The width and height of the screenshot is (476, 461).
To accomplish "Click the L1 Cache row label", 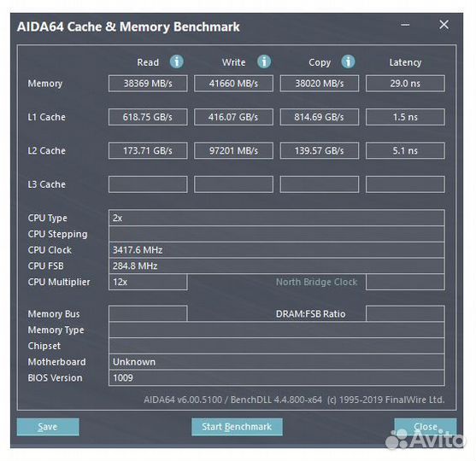I will click(x=46, y=117).
